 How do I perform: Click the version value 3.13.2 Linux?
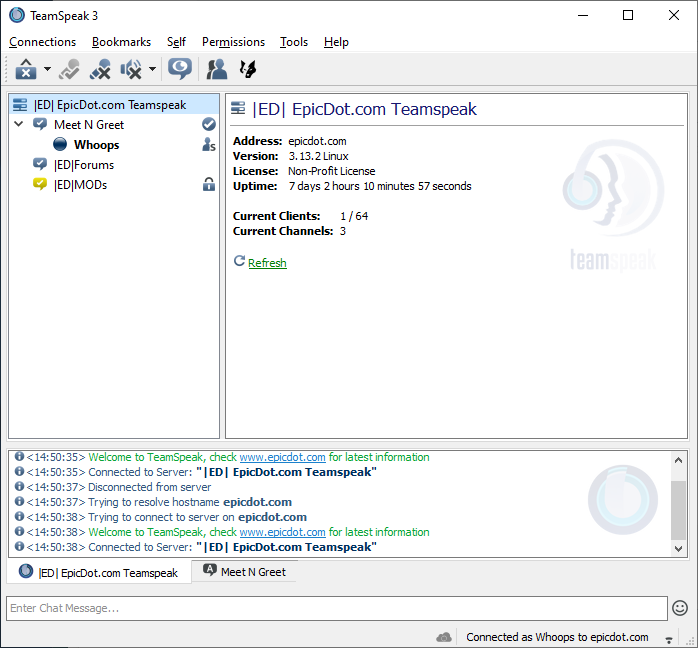point(318,156)
